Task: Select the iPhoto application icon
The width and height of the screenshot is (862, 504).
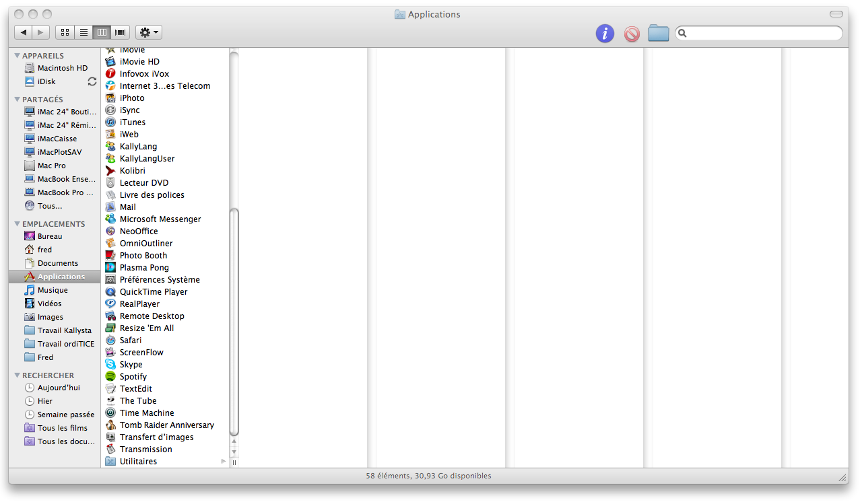Action: click(111, 98)
